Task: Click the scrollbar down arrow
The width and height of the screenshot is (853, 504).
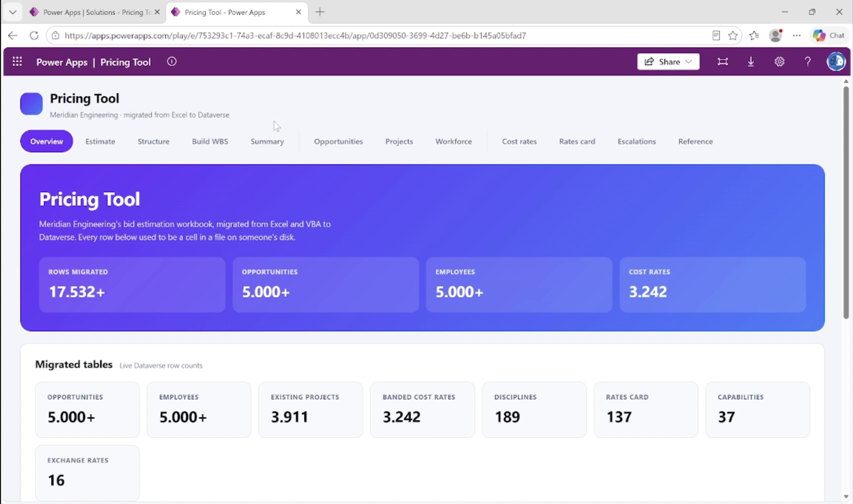Action: (x=846, y=497)
